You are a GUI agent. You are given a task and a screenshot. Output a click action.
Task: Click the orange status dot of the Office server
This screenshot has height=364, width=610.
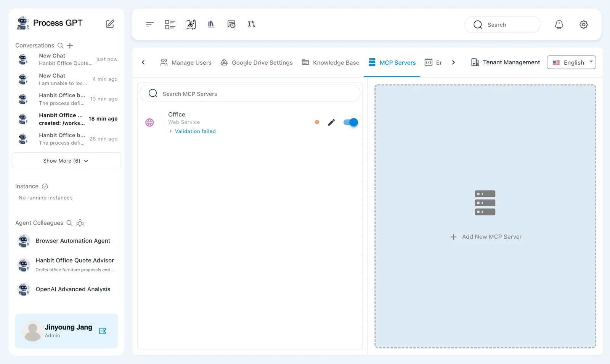317,122
